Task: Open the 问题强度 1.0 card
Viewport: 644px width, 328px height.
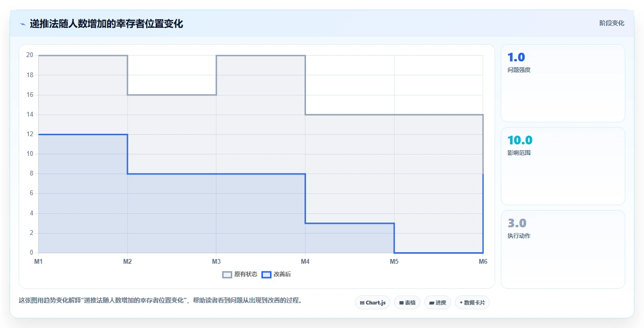Action: pyautogui.click(x=563, y=83)
